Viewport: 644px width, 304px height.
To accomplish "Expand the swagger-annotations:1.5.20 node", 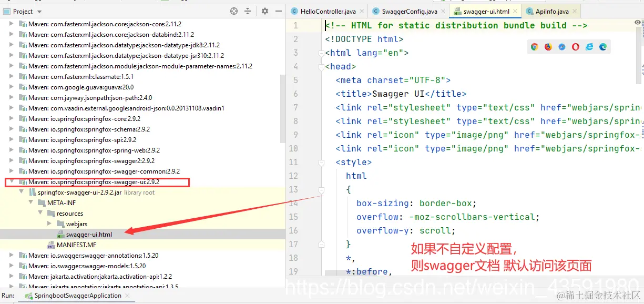I will point(12,256).
